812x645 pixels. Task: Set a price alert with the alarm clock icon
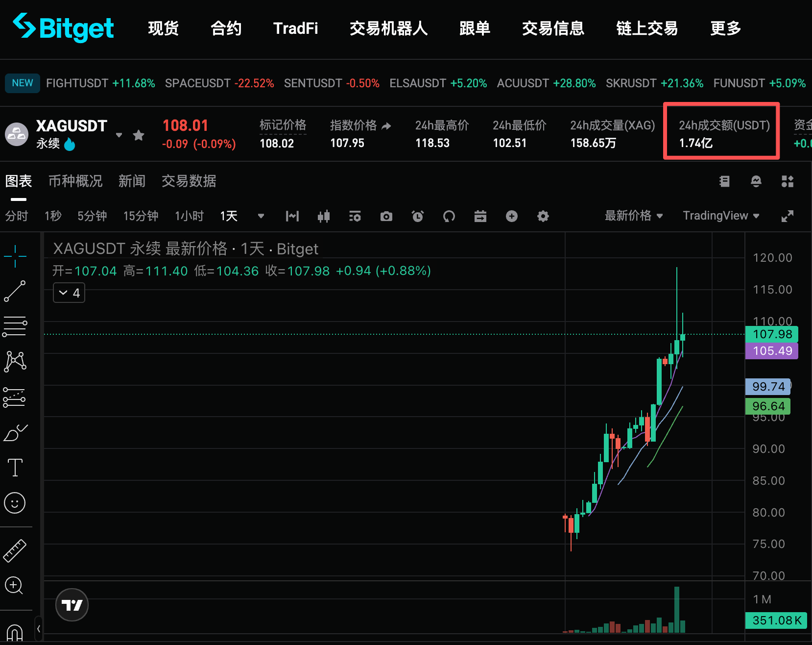(418, 216)
